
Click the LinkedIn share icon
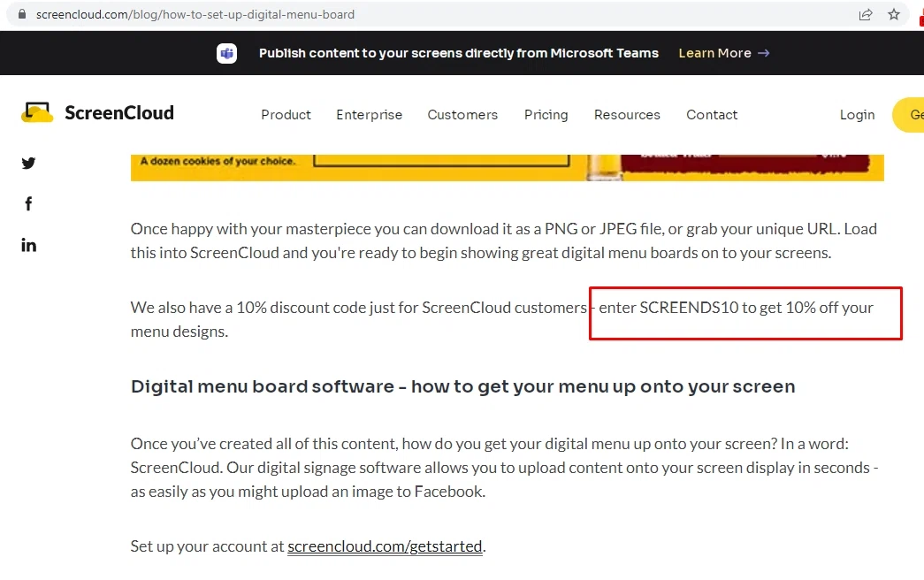coord(28,245)
